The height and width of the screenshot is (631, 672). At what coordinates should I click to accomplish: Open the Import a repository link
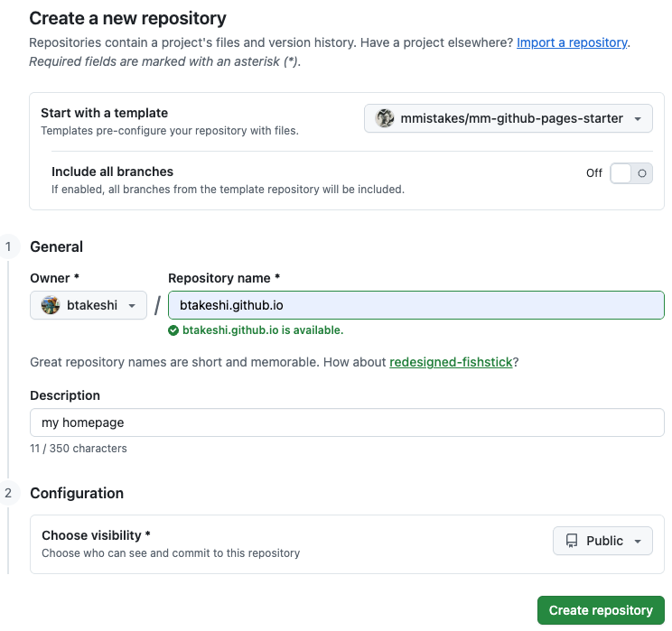tap(572, 42)
